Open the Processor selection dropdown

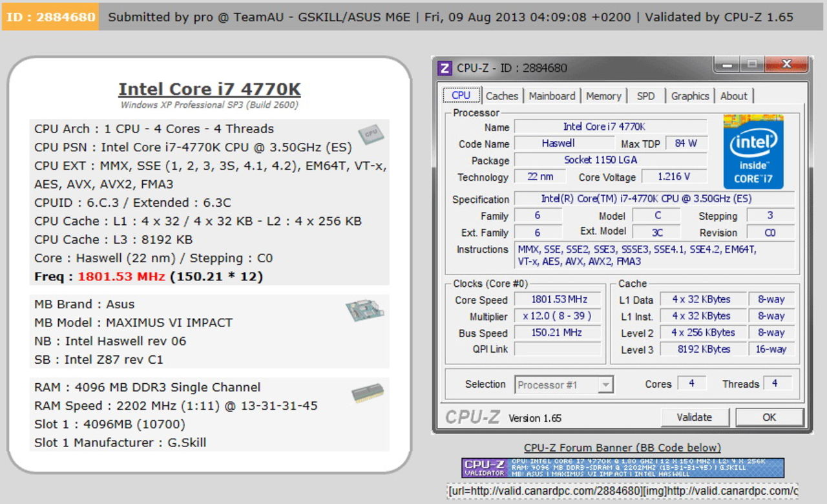(605, 384)
